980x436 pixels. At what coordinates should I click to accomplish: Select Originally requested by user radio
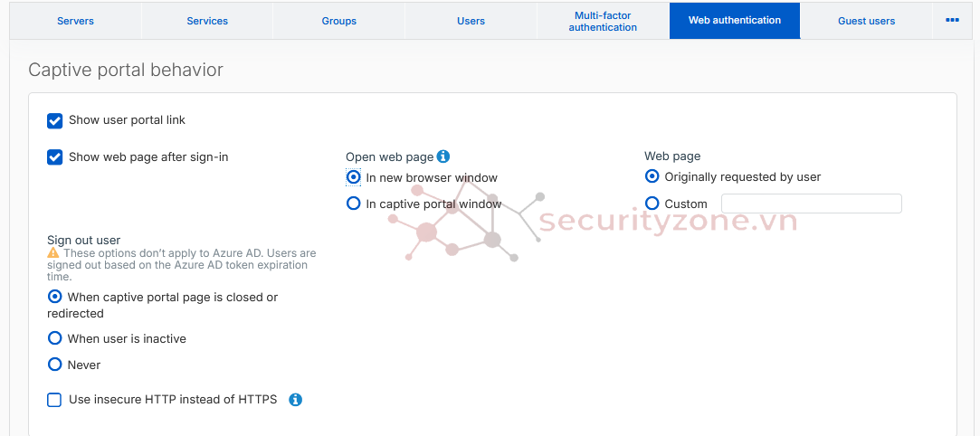pyautogui.click(x=652, y=176)
